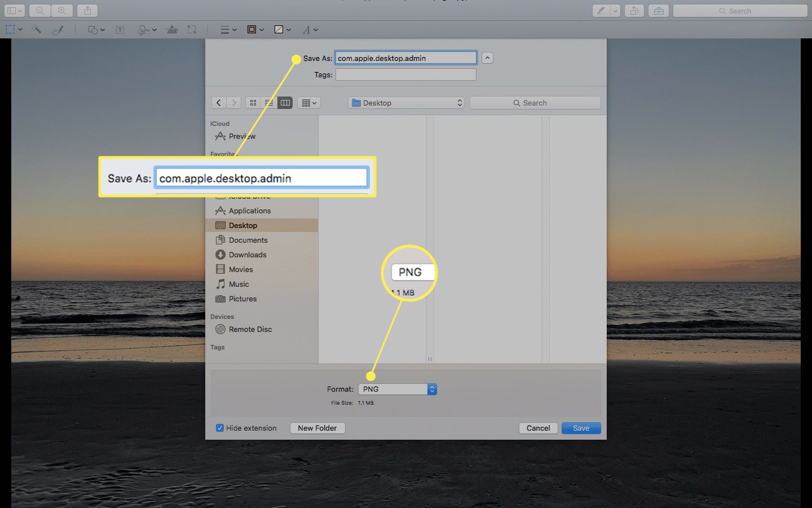This screenshot has height=508, width=812.
Task: Go forward with the right arrow button
Action: [234, 103]
